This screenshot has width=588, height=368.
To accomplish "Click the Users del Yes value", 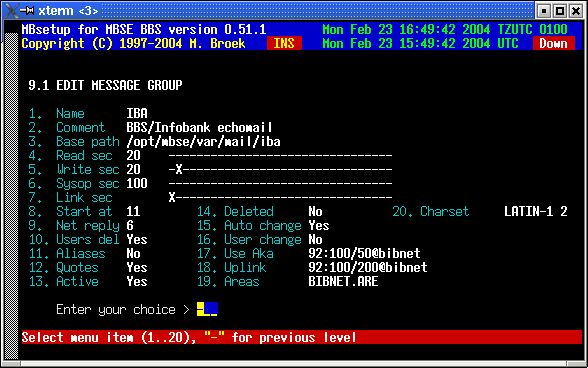I will click(137, 240).
